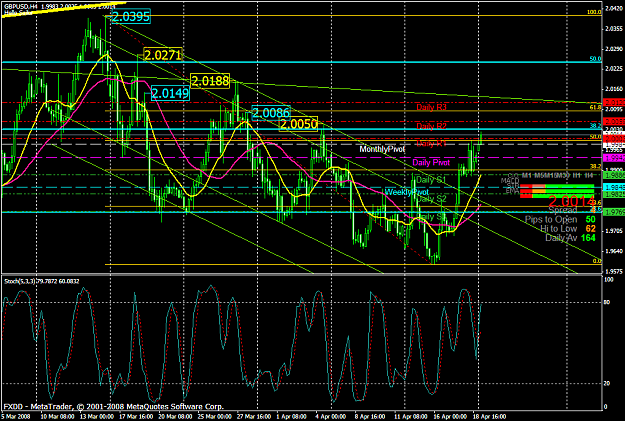The width and height of the screenshot is (625, 421).
Task: Click the Pips to Open value 50
Action: [x=590, y=219]
